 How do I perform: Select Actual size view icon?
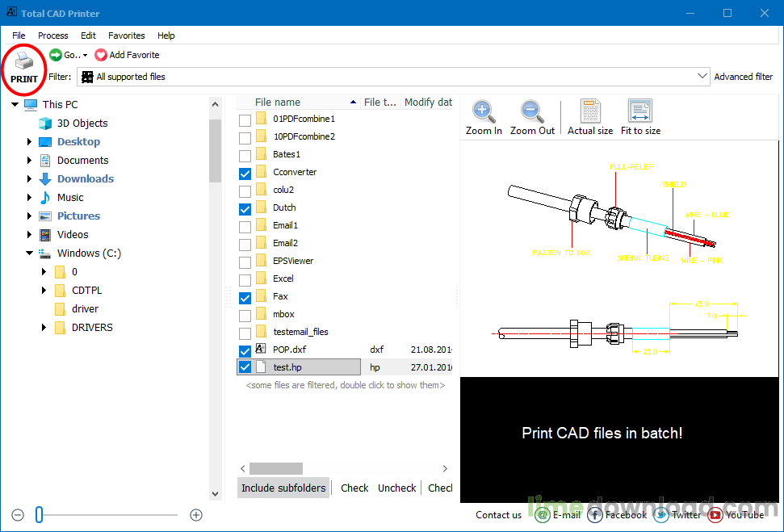click(590, 111)
